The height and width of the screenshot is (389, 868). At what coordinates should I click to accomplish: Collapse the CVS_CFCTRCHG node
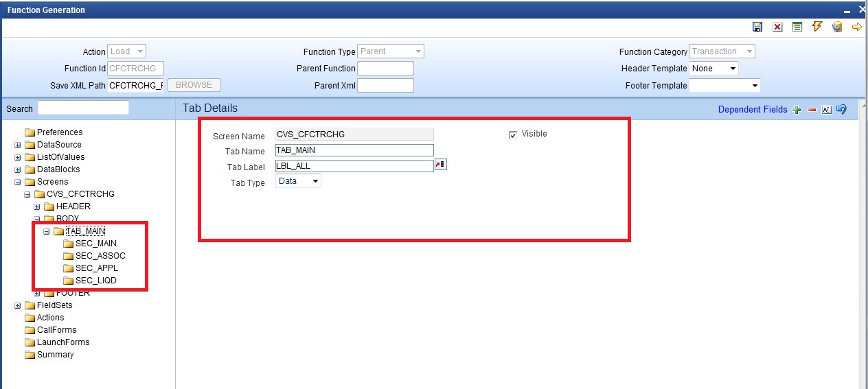pos(27,194)
